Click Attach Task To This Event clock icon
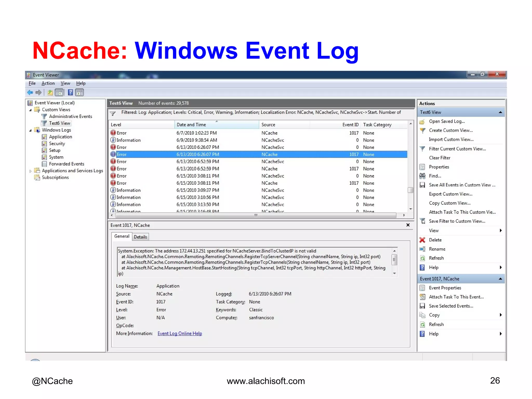This screenshot has width=532, height=399. 422,297
